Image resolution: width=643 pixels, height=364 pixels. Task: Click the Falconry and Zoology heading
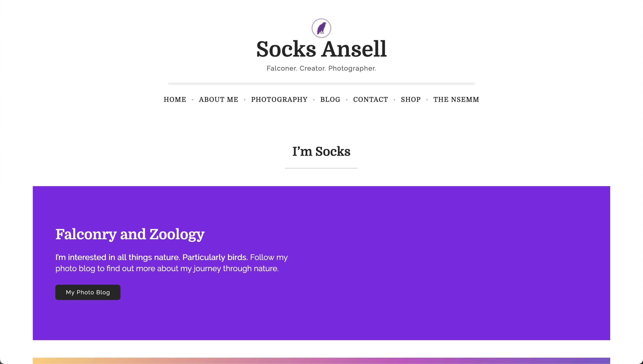130,234
